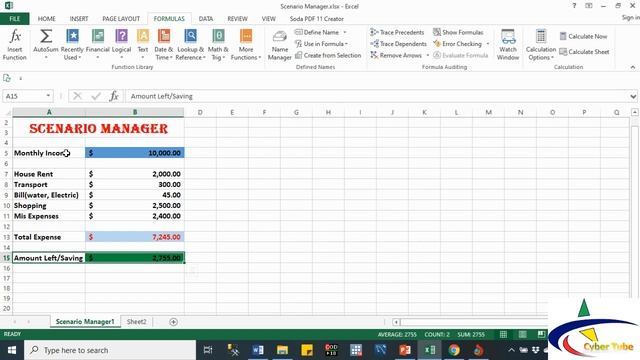The image size is (640, 360).
Task: Switch to the HOME tab
Action: [x=47, y=19]
